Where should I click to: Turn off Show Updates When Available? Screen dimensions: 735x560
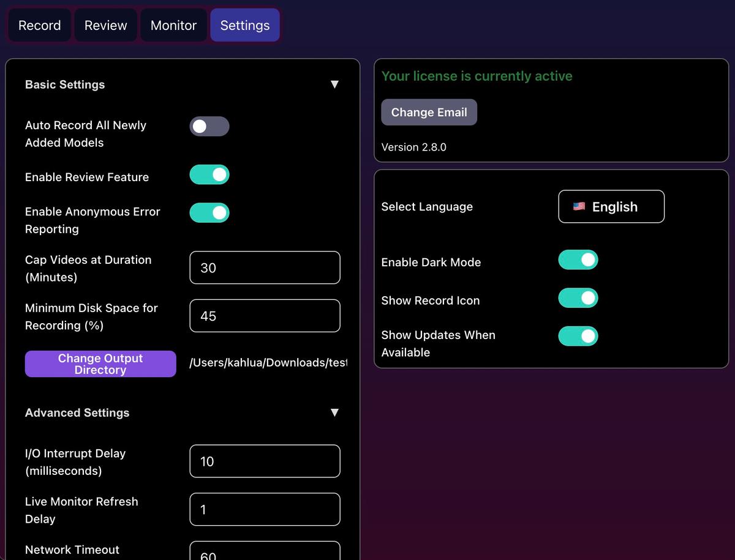click(578, 336)
